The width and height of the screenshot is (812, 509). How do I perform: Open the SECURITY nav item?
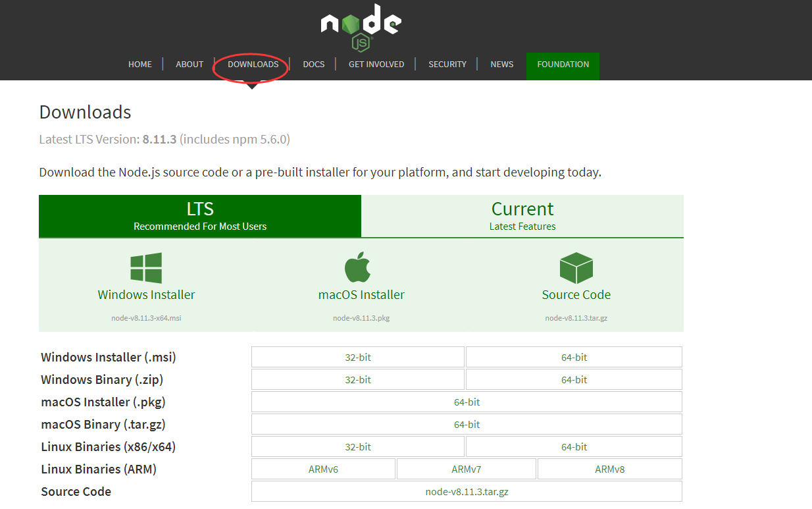coord(447,65)
